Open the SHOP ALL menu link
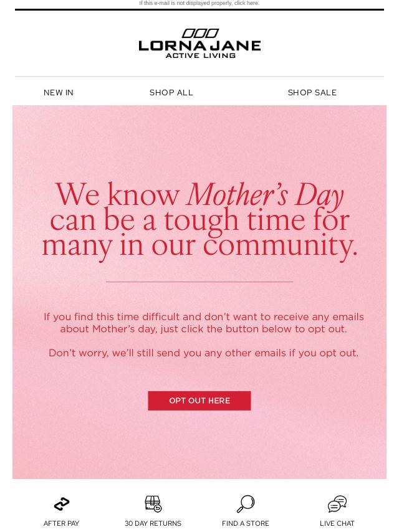Screen dimensions: 399x532 171,93
